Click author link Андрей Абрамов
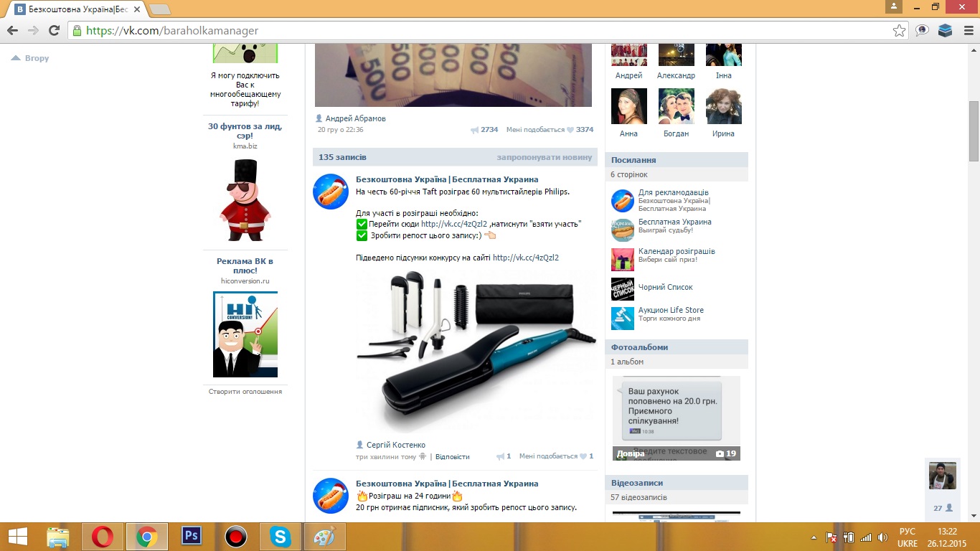Image resolution: width=980 pixels, height=551 pixels. pyautogui.click(x=355, y=118)
